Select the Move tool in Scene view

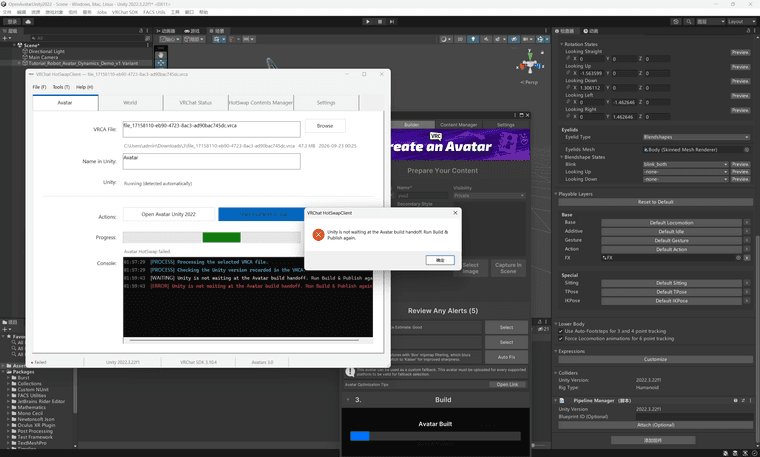(x=160, y=63)
